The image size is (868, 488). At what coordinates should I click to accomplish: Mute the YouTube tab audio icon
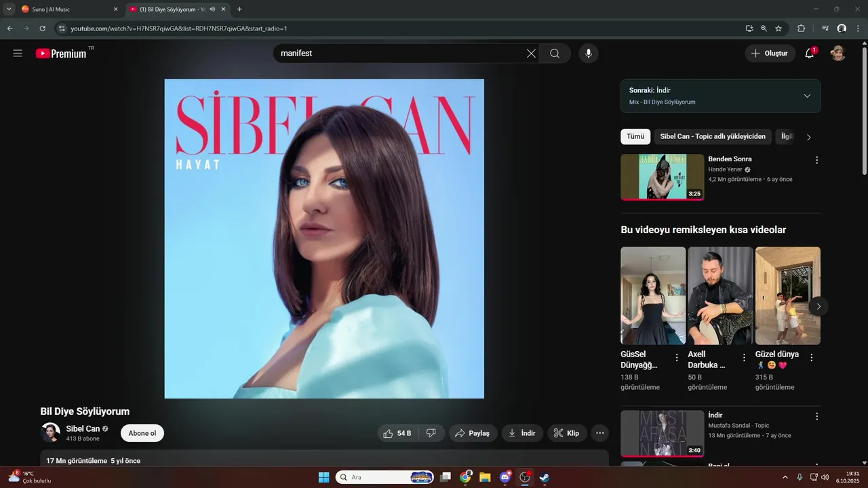(212, 9)
